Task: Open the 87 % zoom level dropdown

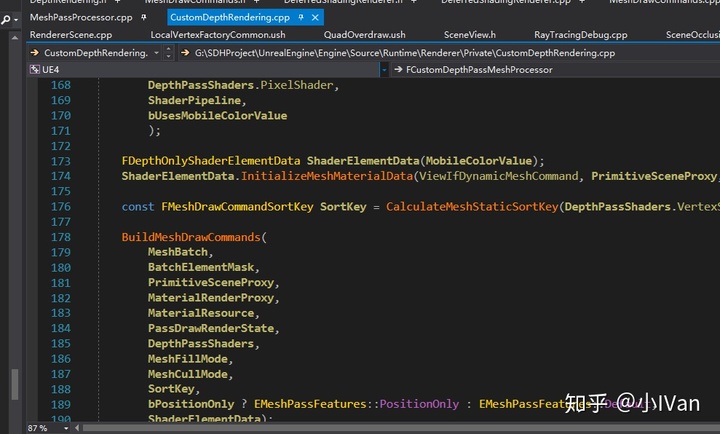Action: (66, 428)
